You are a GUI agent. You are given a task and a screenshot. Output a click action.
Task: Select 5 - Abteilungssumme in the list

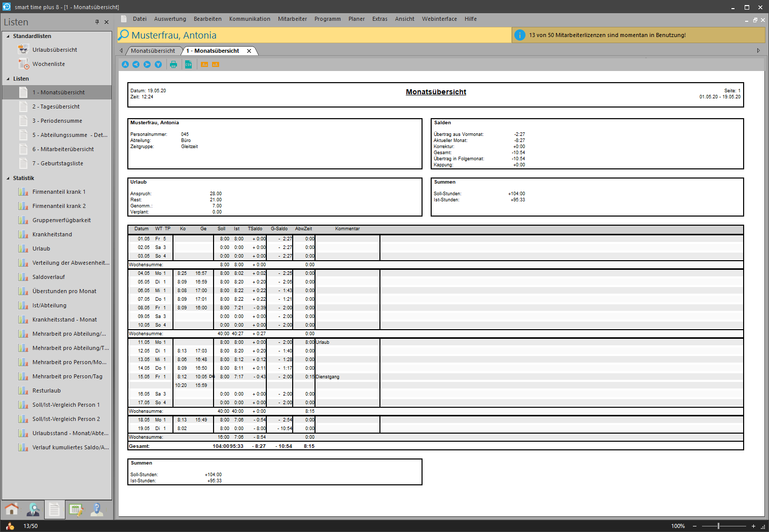tap(56, 135)
